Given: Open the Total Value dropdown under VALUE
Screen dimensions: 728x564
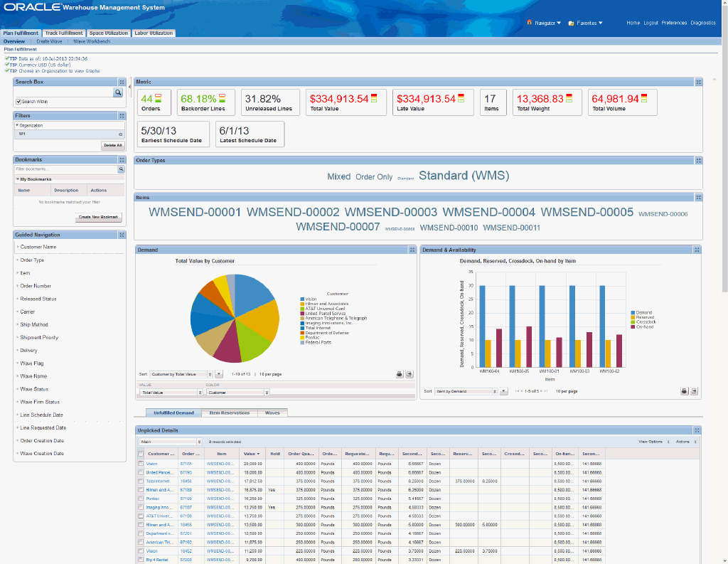Looking at the screenshot, I should [x=171, y=393].
